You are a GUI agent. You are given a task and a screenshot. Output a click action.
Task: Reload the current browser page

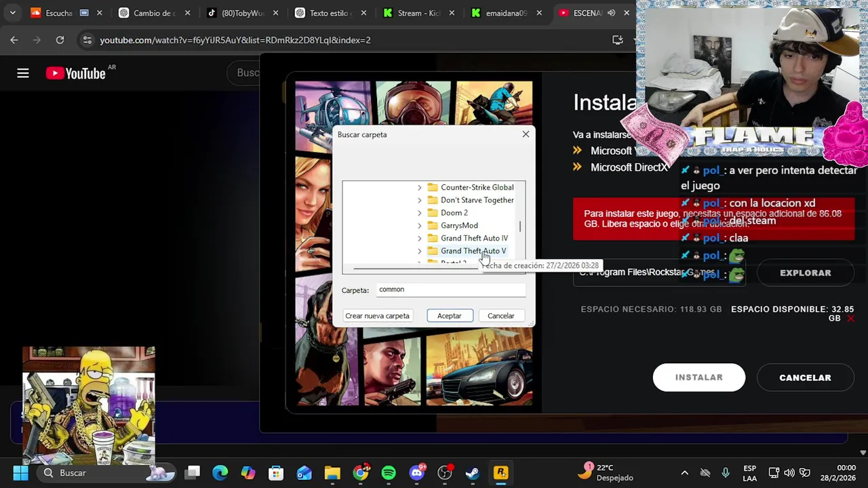coord(60,40)
